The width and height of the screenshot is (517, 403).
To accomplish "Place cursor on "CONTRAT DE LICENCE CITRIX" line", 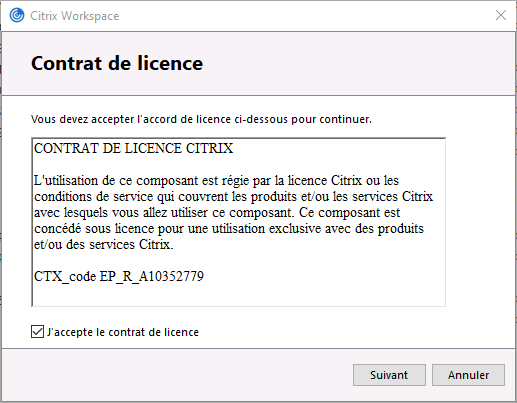I will click(133, 148).
